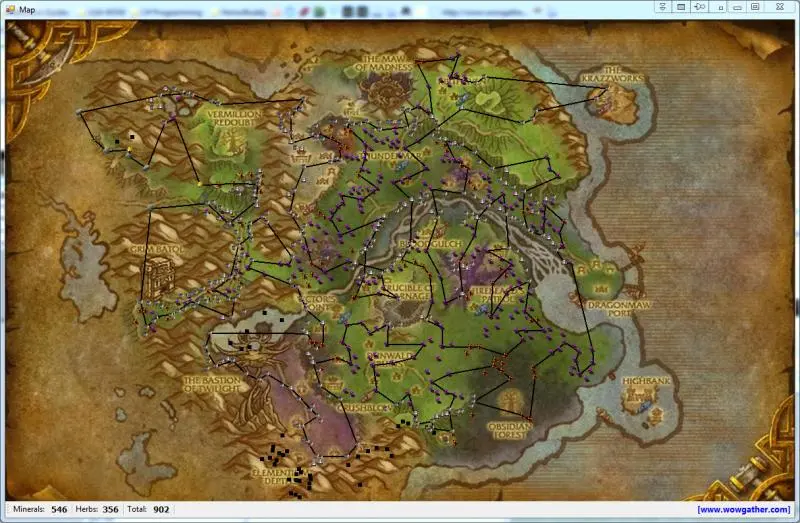Click the Map window app icon
800x523 pixels.
10,9
